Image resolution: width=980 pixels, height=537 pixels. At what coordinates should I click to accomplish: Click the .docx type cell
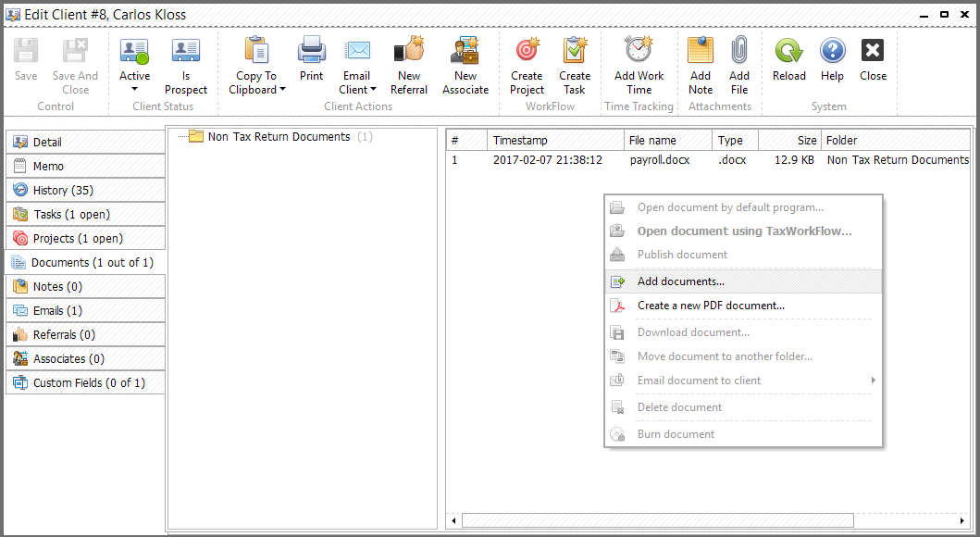pos(732,160)
